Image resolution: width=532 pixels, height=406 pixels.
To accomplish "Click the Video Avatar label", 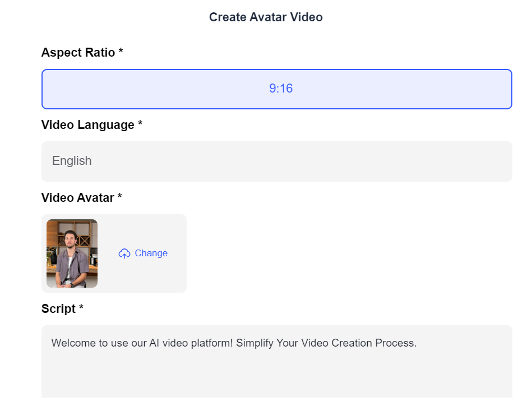I will pos(81,197).
